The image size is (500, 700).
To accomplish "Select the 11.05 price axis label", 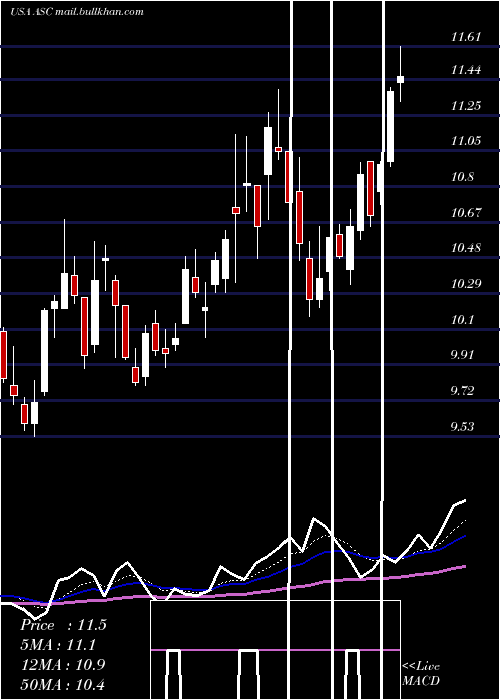I will pos(466,141).
